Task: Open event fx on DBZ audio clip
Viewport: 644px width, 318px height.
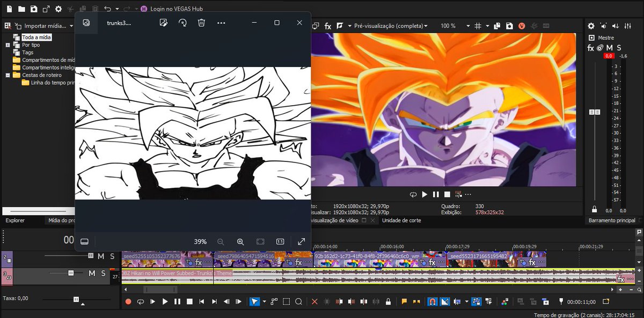Action: [x=621, y=279]
